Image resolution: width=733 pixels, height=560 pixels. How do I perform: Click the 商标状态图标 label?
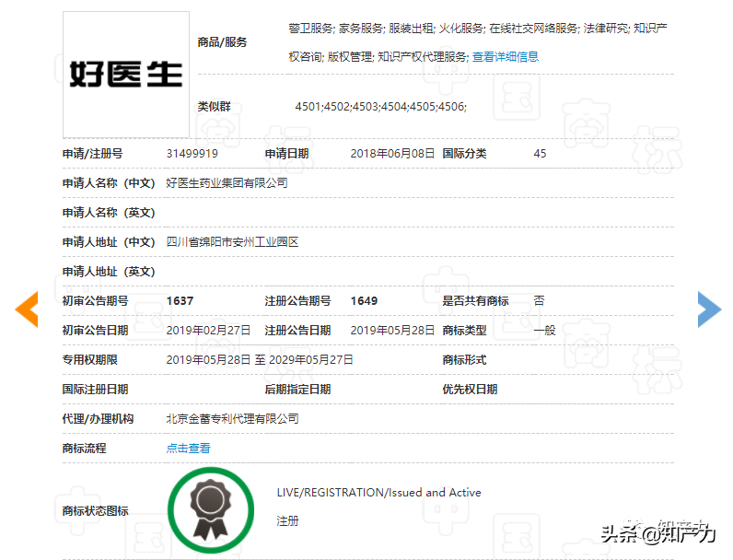tap(96, 510)
